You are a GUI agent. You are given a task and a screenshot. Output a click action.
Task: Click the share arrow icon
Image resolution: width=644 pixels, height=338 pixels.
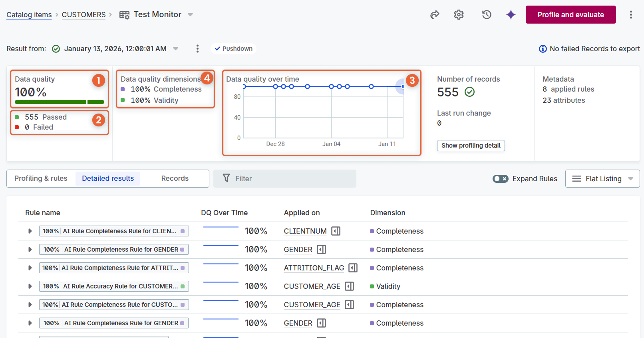435,15
